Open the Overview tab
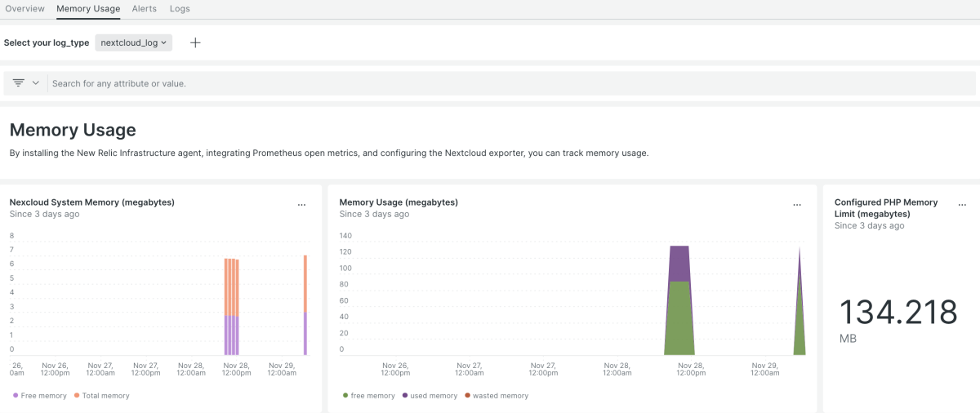 [24, 9]
